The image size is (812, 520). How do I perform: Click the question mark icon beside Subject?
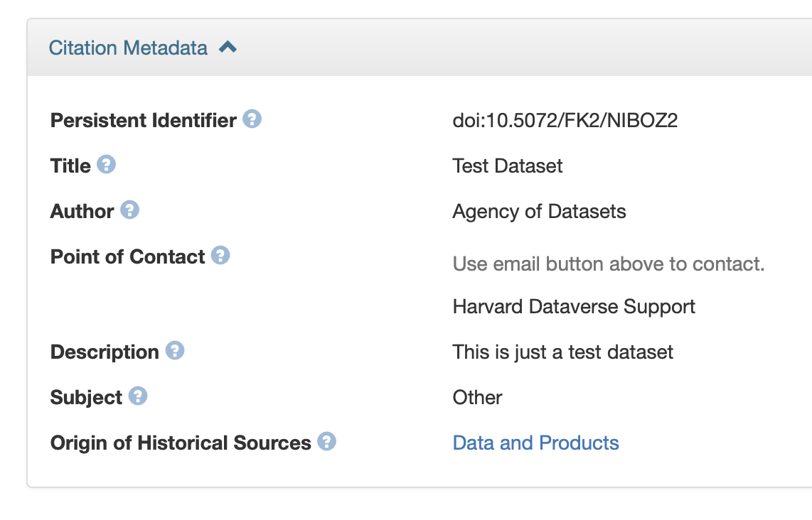138,396
